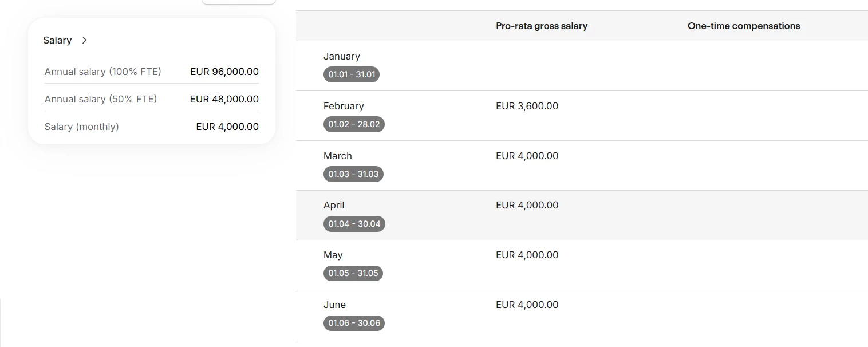This screenshot has height=347, width=868.
Task: Select the EUR 48,000.00 amount
Action: pos(224,99)
